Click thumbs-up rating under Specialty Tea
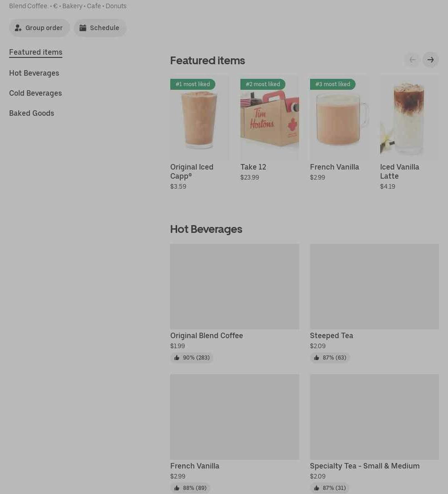Screen dimensions: 448x494 coord(330,488)
